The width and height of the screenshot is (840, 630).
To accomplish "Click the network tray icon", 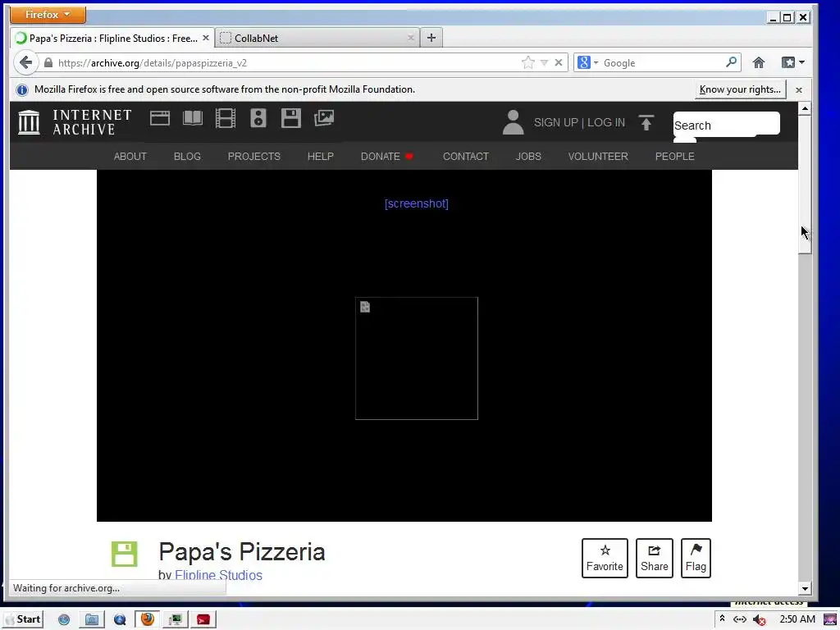I will (740, 619).
